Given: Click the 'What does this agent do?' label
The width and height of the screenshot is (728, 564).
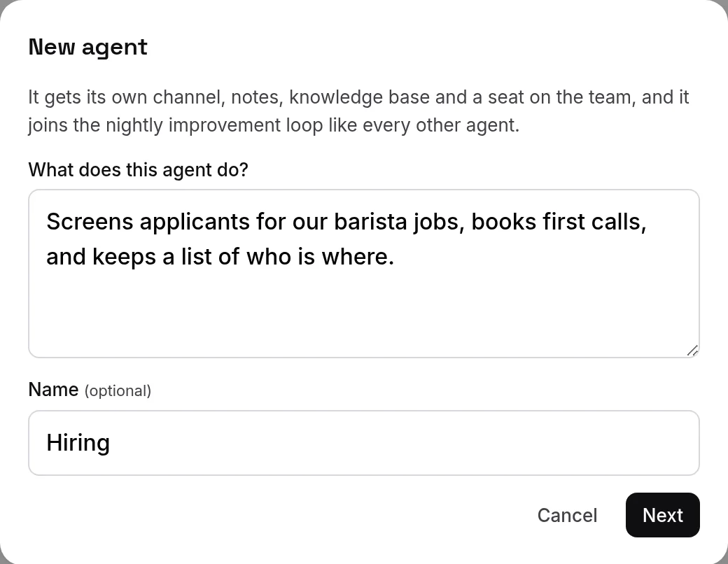Looking at the screenshot, I should [x=139, y=170].
